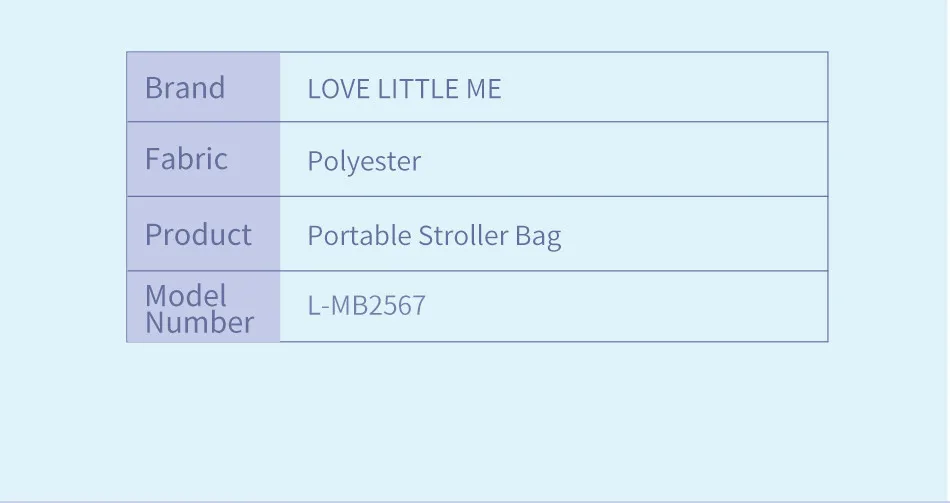Click the "Product" label cell

pyautogui.click(x=198, y=235)
